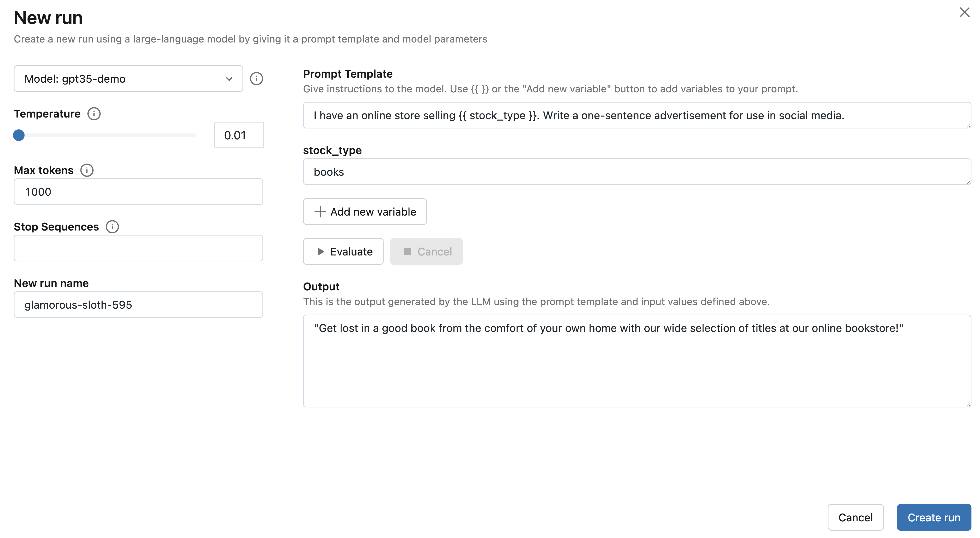Click the temperature value field 0.01
This screenshot has width=980, height=538.
pyautogui.click(x=238, y=135)
